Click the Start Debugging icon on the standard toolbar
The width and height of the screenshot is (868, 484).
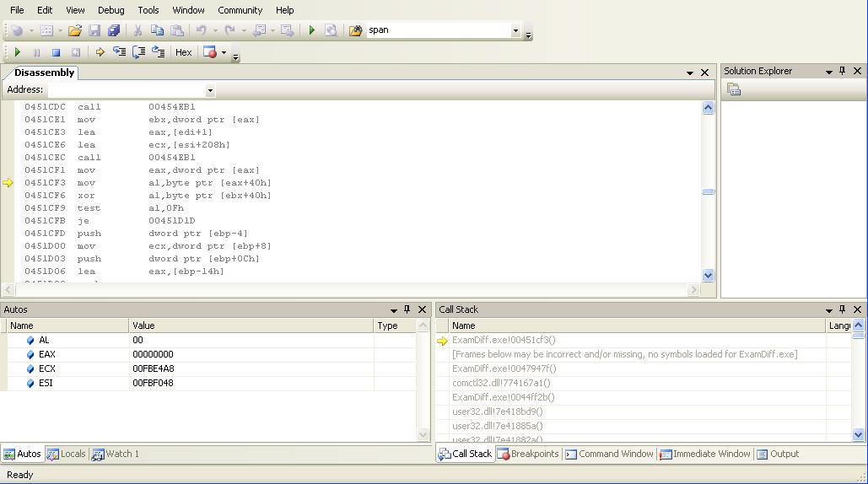pyautogui.click(x=311, y=30)
